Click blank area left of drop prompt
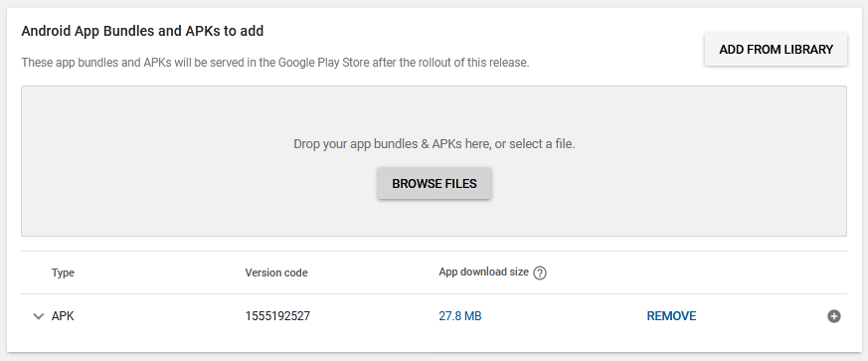868x361 pixels. tap(155, 144)
